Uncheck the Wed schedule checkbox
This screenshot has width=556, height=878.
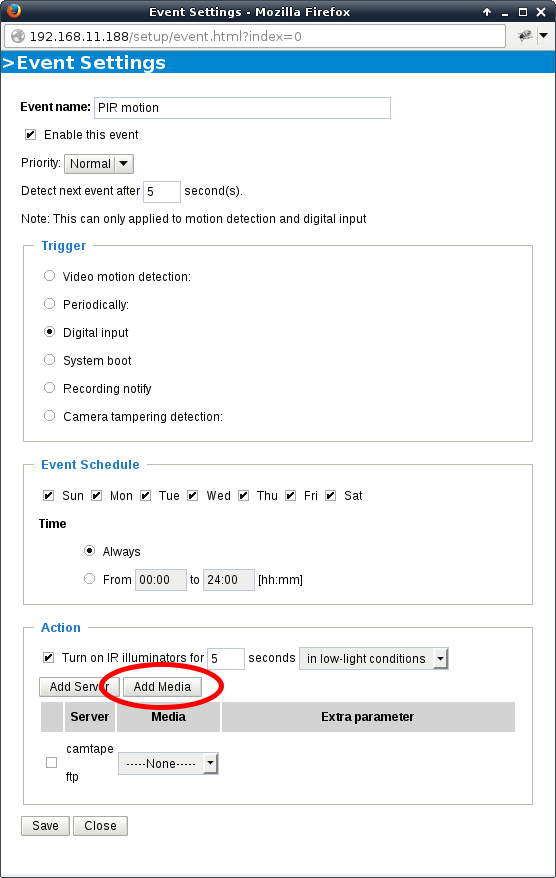(x=193, y=496)
